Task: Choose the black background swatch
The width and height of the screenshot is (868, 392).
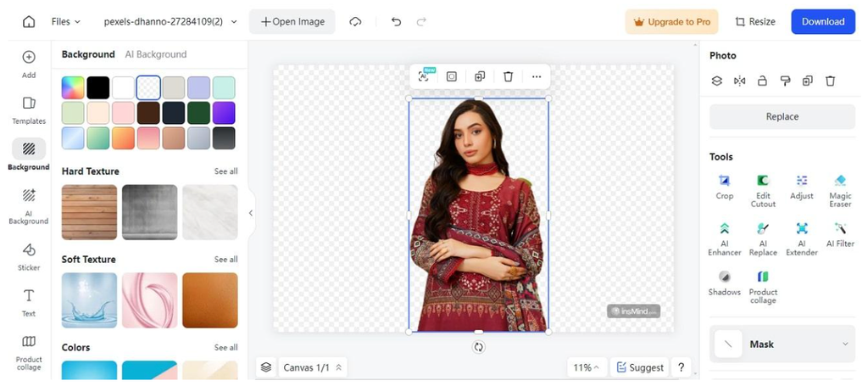Action: pos(98,87)
